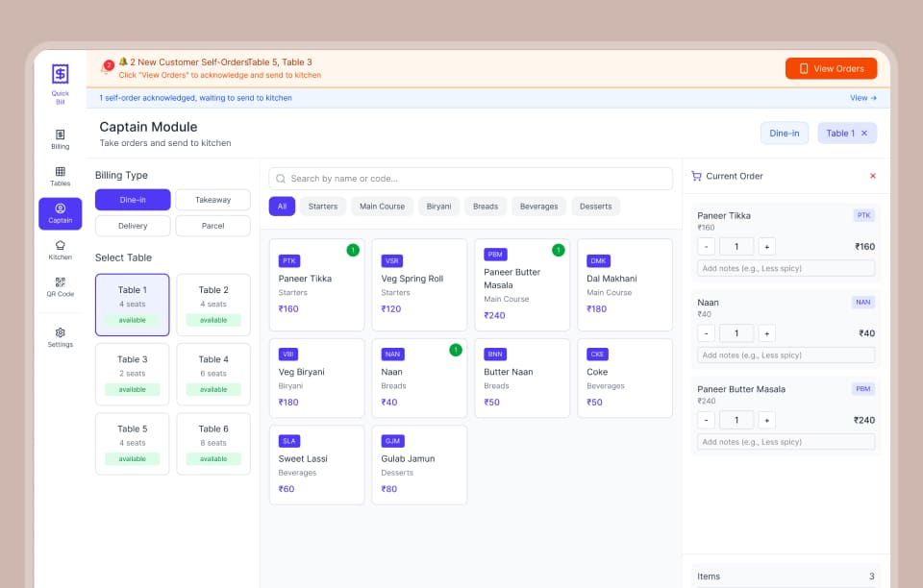923x588 pixels.
Task: Add Veg Spring Roll to the order
Action: pyautogui.click(x=420, y=284)
